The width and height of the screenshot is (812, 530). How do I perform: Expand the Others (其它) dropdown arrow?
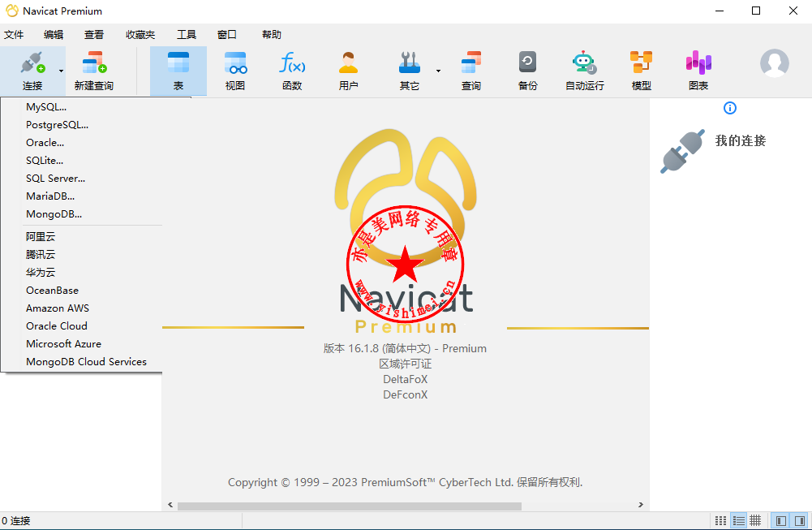438,71
